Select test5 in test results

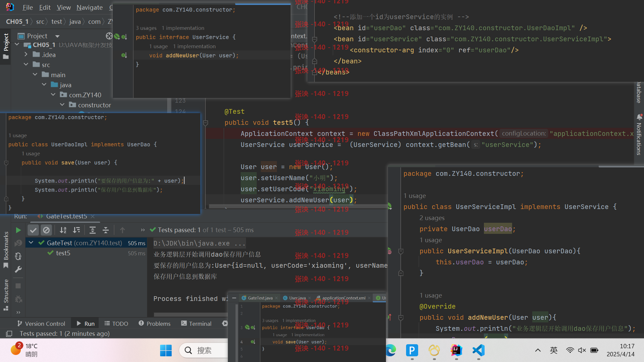pos(63,253)
